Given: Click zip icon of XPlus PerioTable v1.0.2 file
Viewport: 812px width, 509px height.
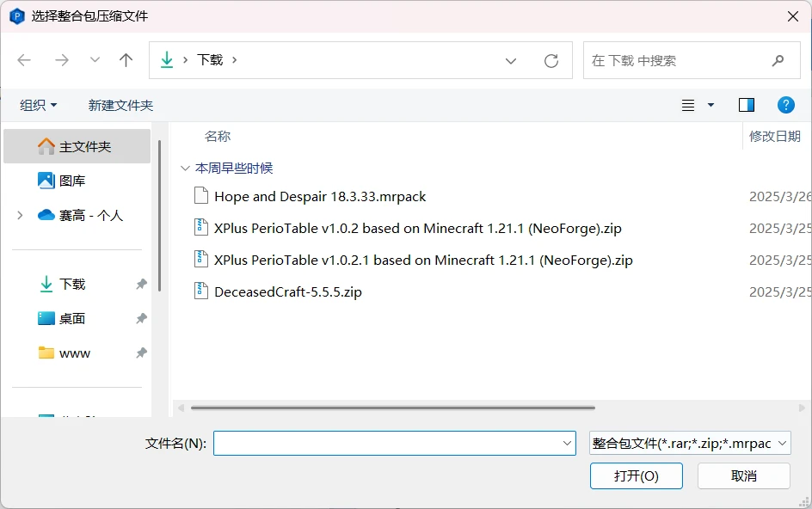Looking at the screenshot, I should [x=201, y=228].
